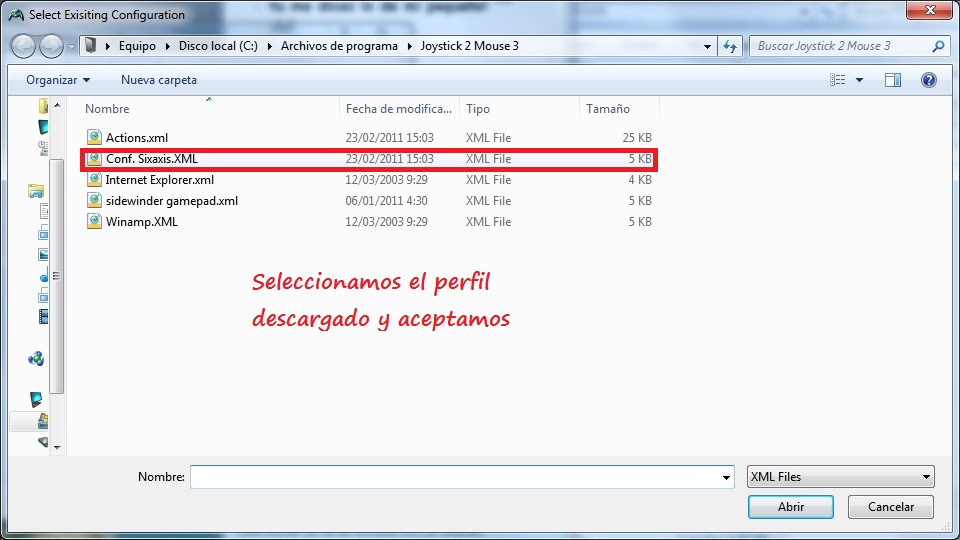Click the Winamp.XML file icon

(x=94, y=221)
